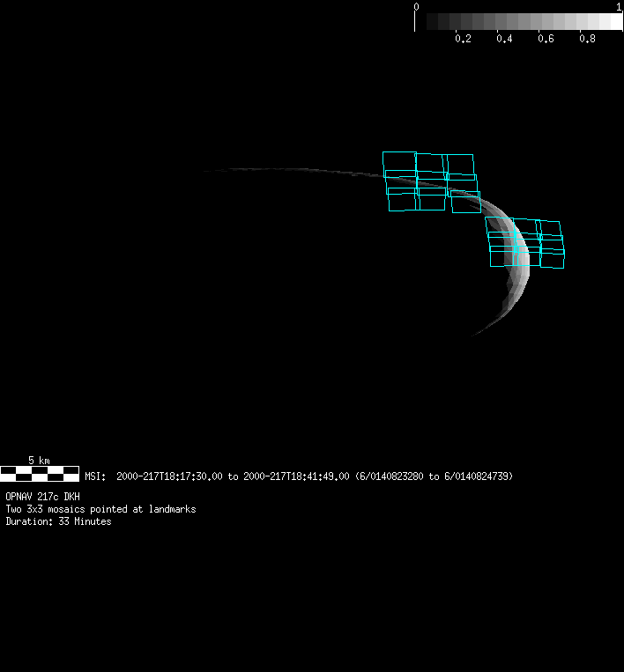Click the 0 label above the colorbar

click(416, 7)
